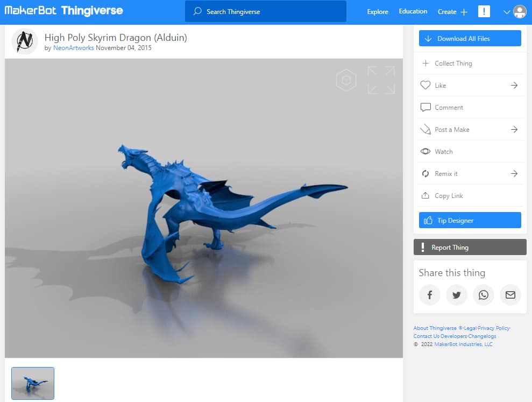Open MakerBot Industries, LLC link
The image size is (532, 402).
click(x=463, y=344)
